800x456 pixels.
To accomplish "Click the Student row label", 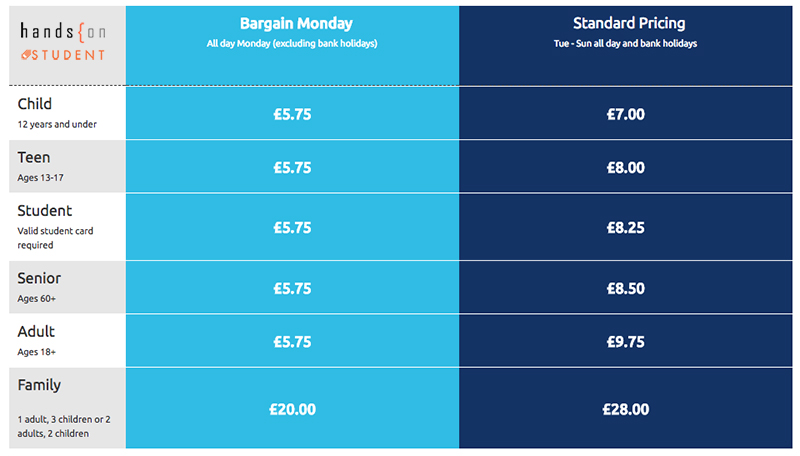I will pyautogui.click(x=45, y=211).
